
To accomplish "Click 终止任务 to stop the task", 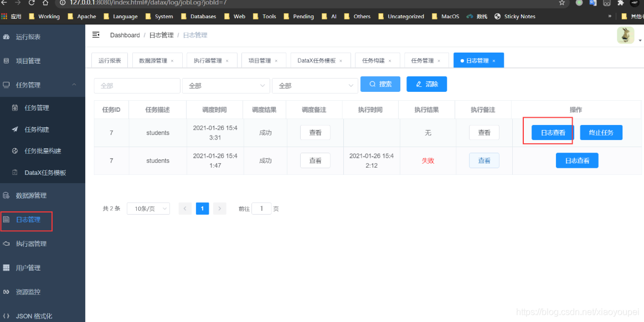I will pyautogui.click(x=601, y=132).
